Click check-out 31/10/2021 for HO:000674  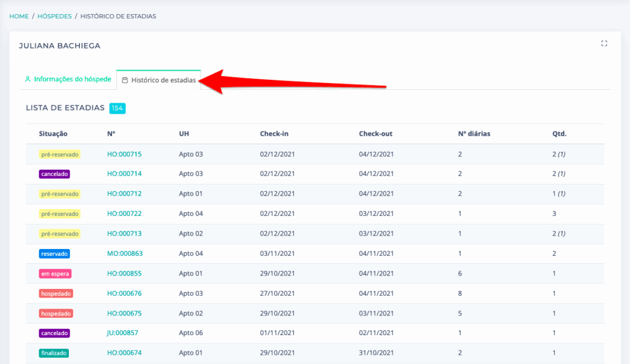(x=376, y=353)
